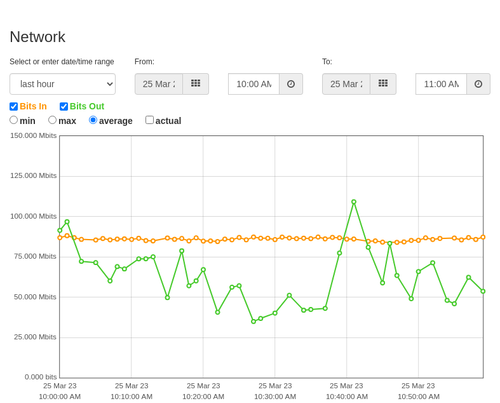This screenshot has width=500, height=403.
Task: Select the average radio button
Action: tap(93, 120)
